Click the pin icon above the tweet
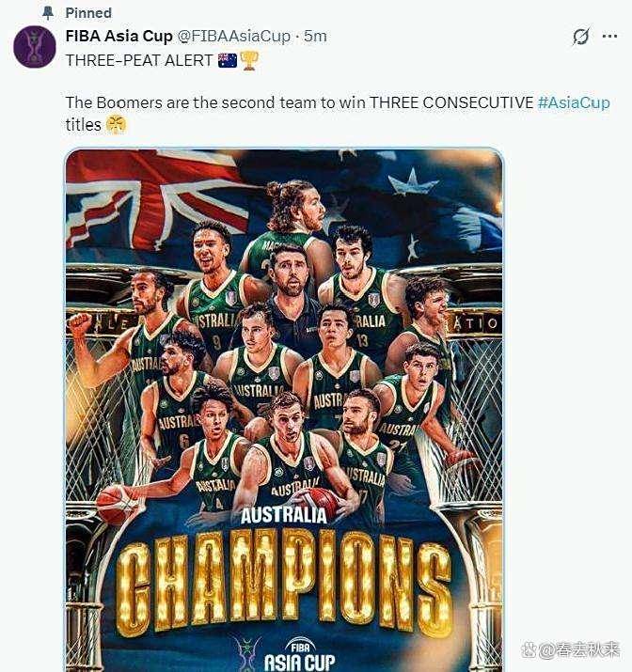632x672 pixels. pyautogui.click(x=48, y=13)
